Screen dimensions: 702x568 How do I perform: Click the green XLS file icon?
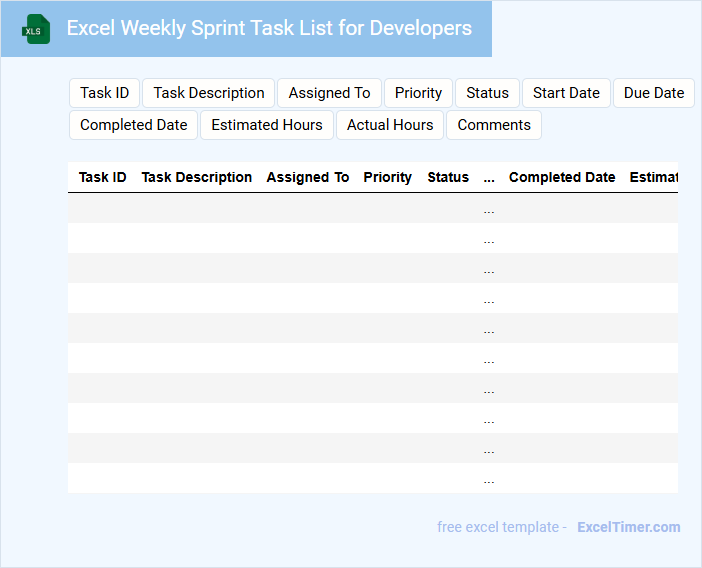(37, 29)
